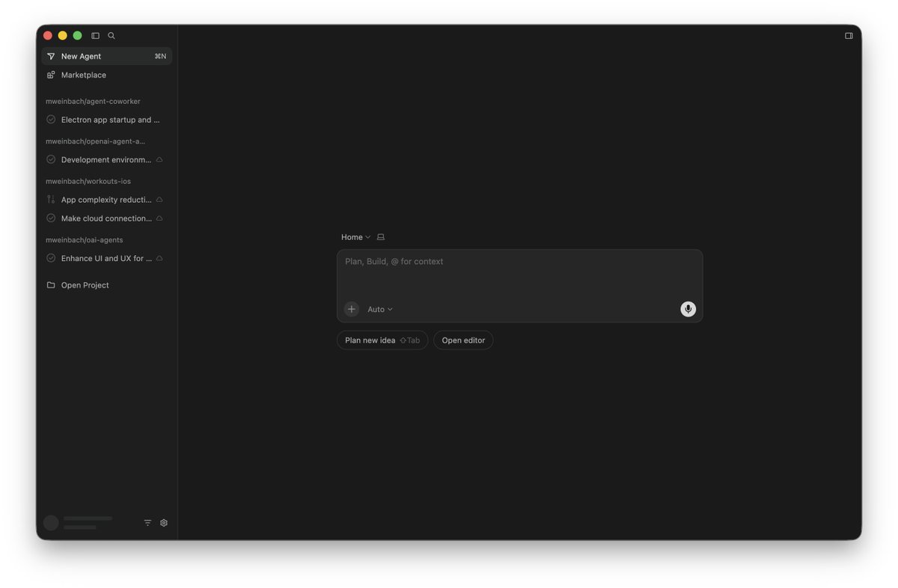Click the user avatar at sidebar bottom
Image resolution: width=898 pixels, height=588 pixels.
[51, 523]
